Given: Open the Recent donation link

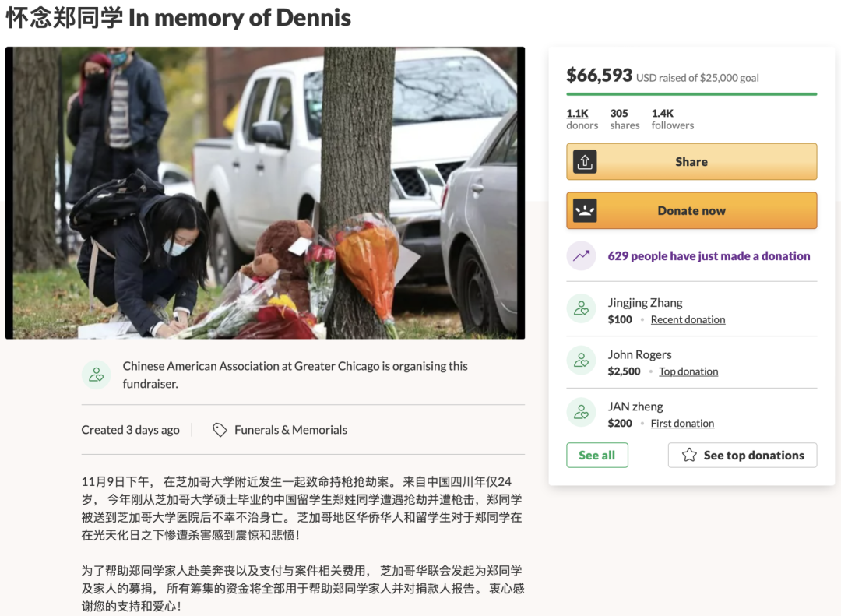Looking at the screenshot, I should click(x=688, y=319).
